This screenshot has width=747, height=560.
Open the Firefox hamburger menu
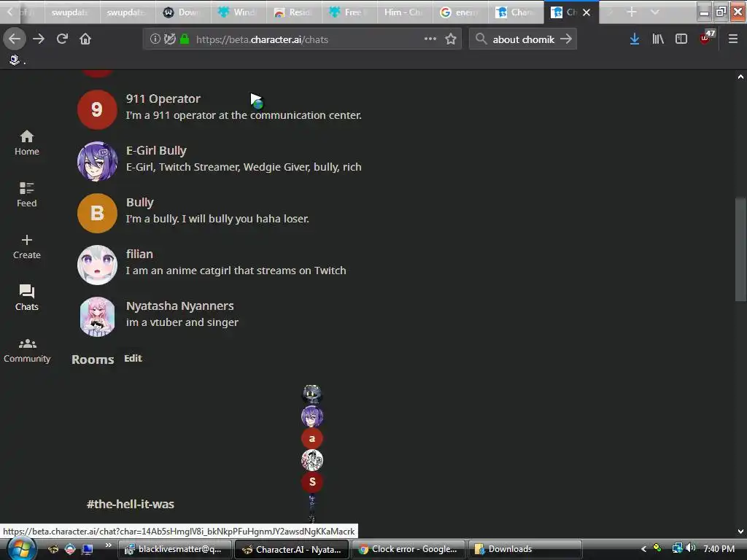(733, 39)
